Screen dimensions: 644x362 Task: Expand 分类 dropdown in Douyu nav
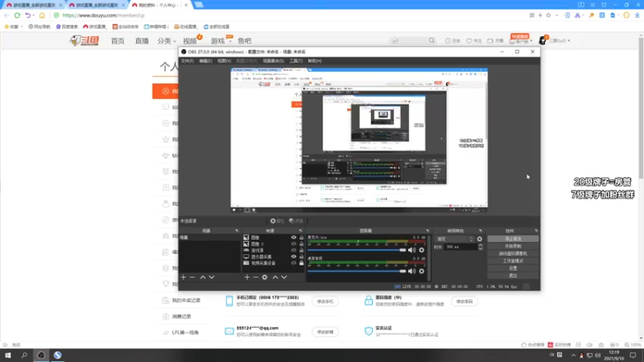167,41
